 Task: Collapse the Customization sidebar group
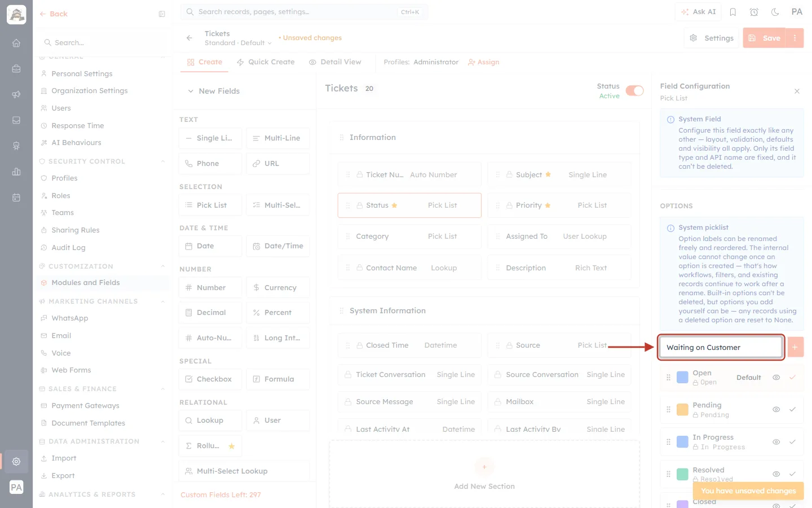click(163, 266)
